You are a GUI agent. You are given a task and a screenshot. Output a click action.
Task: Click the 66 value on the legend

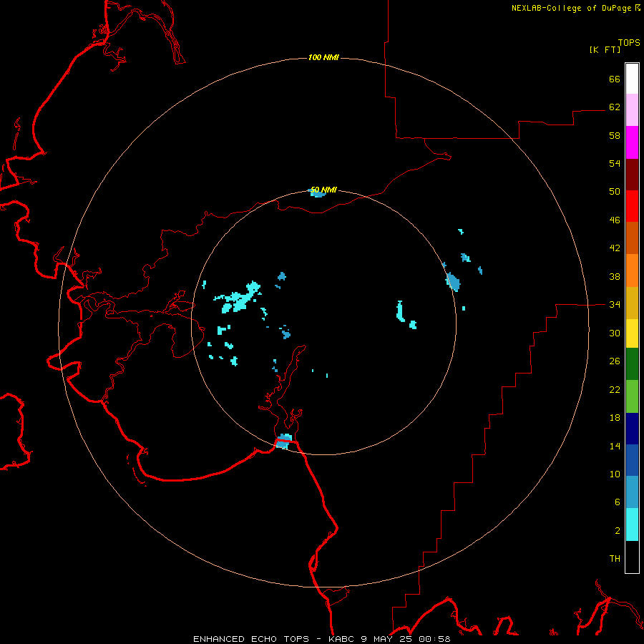click(615, 79)
